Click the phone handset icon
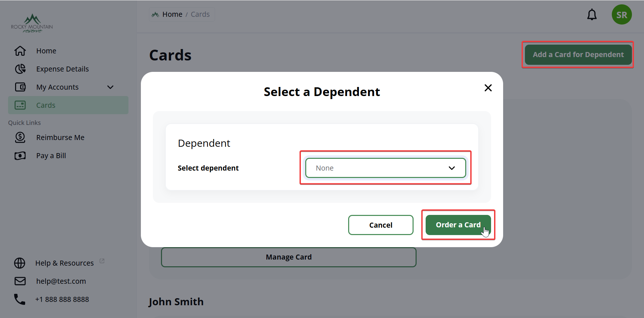The width and height of the screenshot is (644, 318). click(x=19, y=299)
